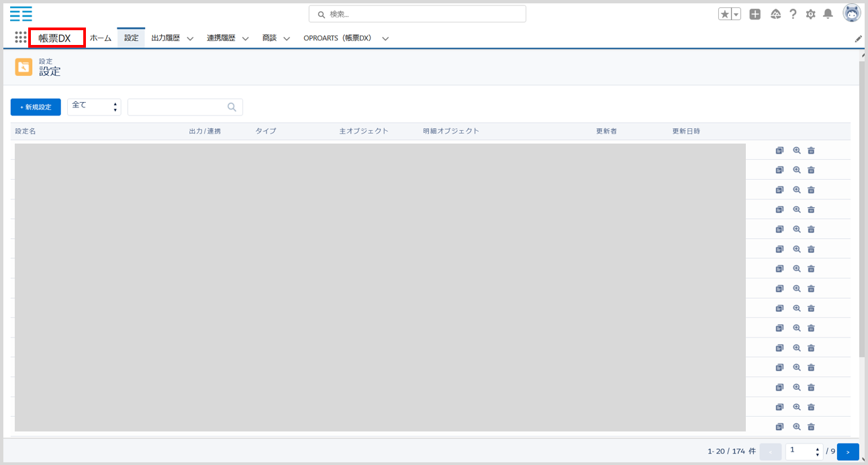Open the 全て filter dropdown
Image resolution: width=868 pixels, height=465 pixels.
pos(94,107)
